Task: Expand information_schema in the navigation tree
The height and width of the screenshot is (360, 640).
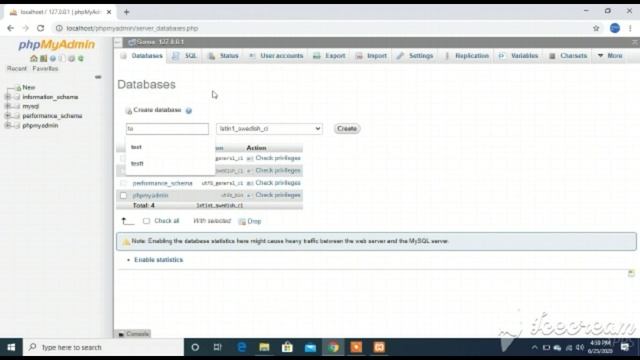Action: click(x=7, y=97)
